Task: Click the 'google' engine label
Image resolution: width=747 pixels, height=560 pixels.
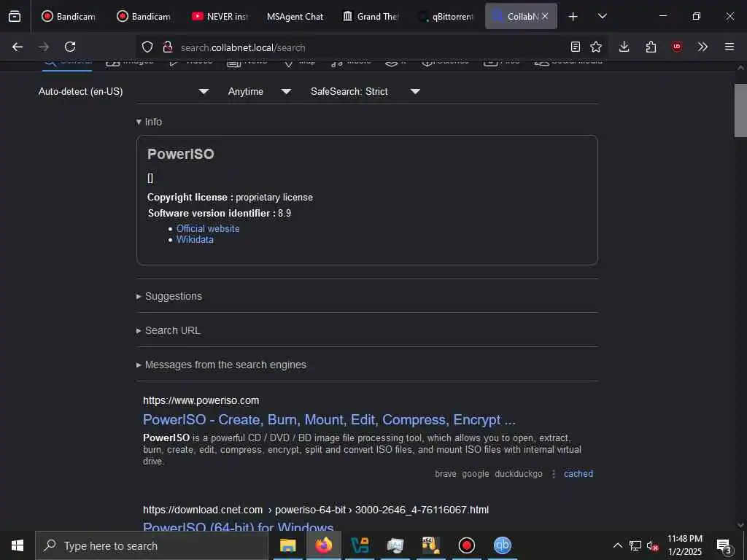Action: pos(476,474)
